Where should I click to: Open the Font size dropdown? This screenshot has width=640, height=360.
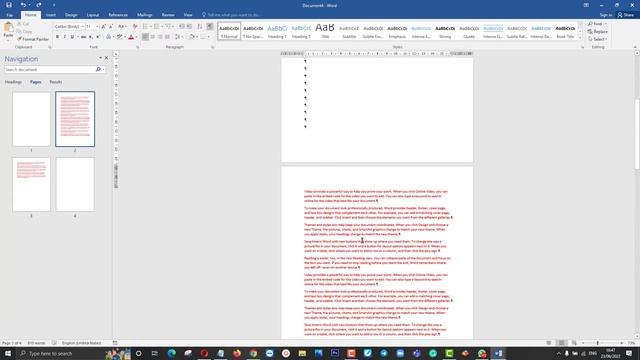point(97,27)
